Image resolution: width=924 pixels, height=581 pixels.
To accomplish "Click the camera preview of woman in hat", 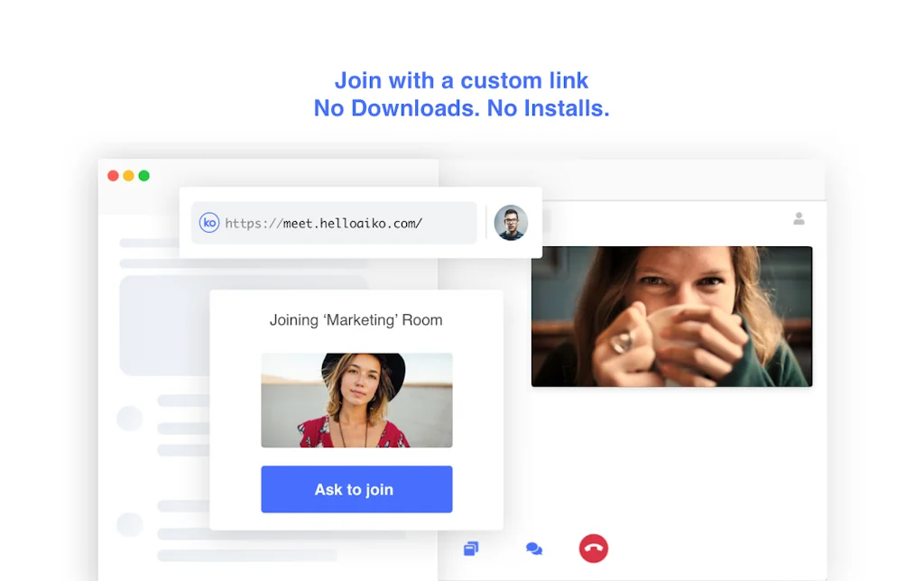I will (356, 400).
